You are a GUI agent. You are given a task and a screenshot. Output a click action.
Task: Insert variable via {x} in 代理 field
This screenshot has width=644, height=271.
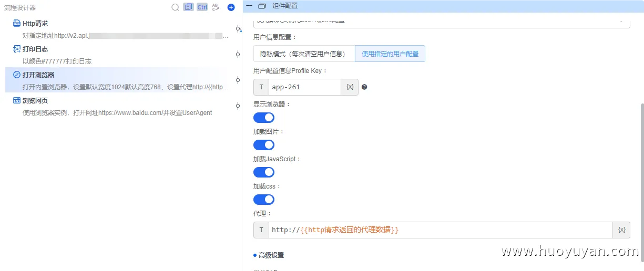[x=621, y=230]
